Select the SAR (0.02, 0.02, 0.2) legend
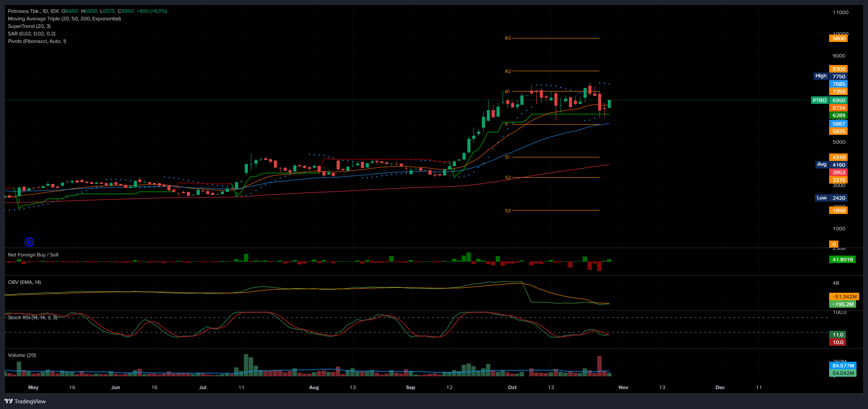 pyautogui.click(x=31, y=34)
